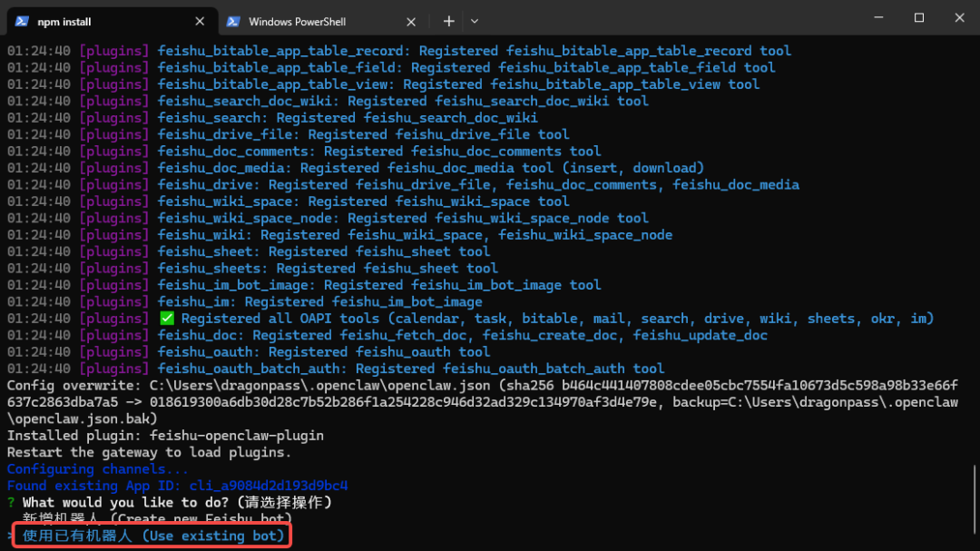
Task: Maximize the terminal window
Action: click(x=918, y=17)
